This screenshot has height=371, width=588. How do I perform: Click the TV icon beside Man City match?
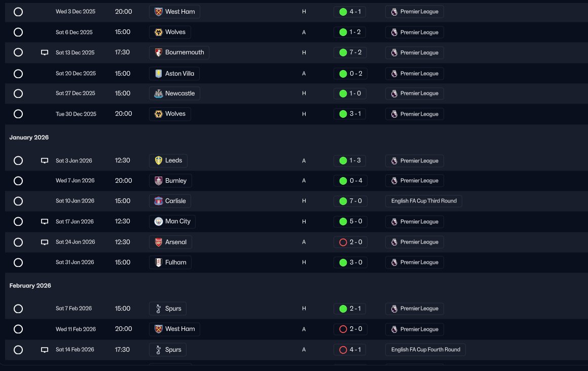click(x=44, y=222)
